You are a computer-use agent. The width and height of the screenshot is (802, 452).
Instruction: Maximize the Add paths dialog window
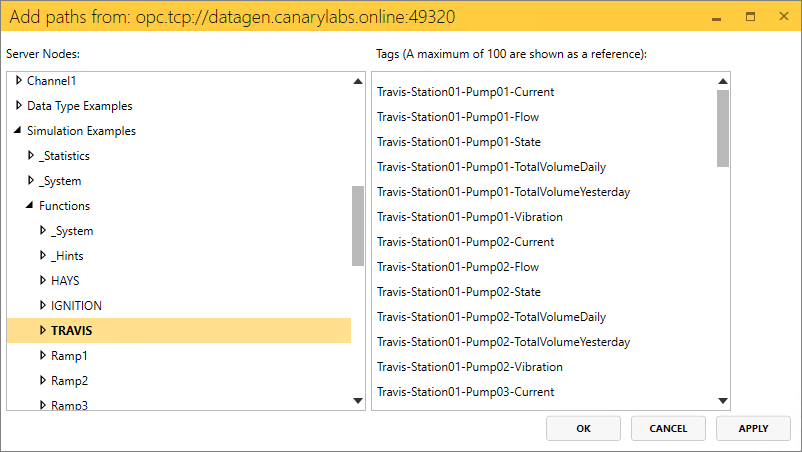[750, 17]
